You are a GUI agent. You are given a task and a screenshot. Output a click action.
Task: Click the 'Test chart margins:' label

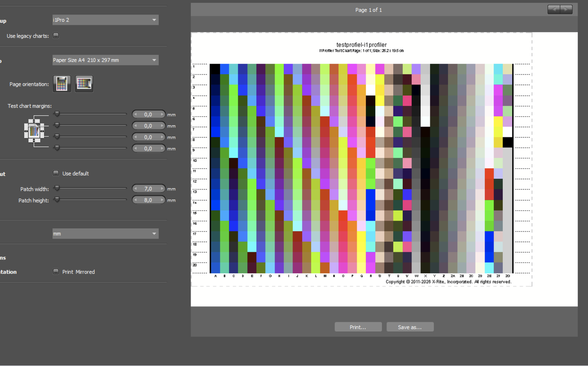(30, 106)
